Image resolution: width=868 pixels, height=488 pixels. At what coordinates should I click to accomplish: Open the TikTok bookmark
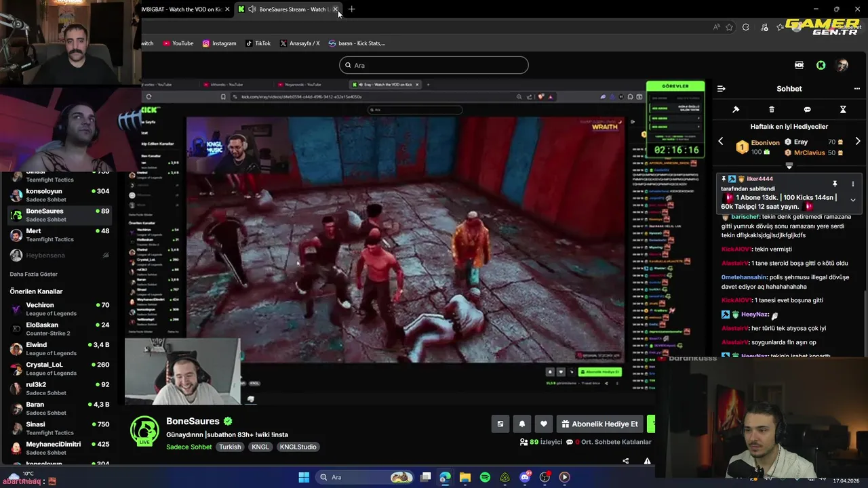258,43
